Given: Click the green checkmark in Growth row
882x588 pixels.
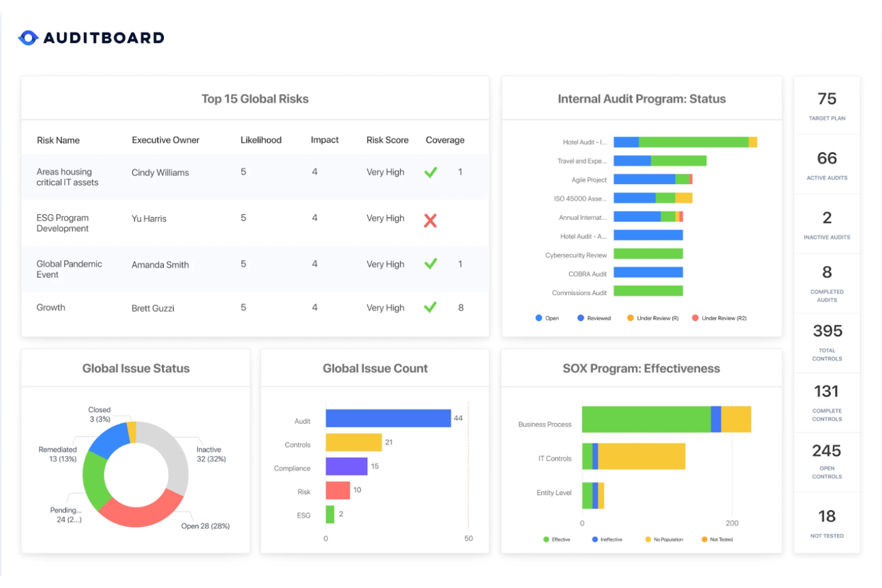Looking at the screenshot, I should tap(430, 307).
